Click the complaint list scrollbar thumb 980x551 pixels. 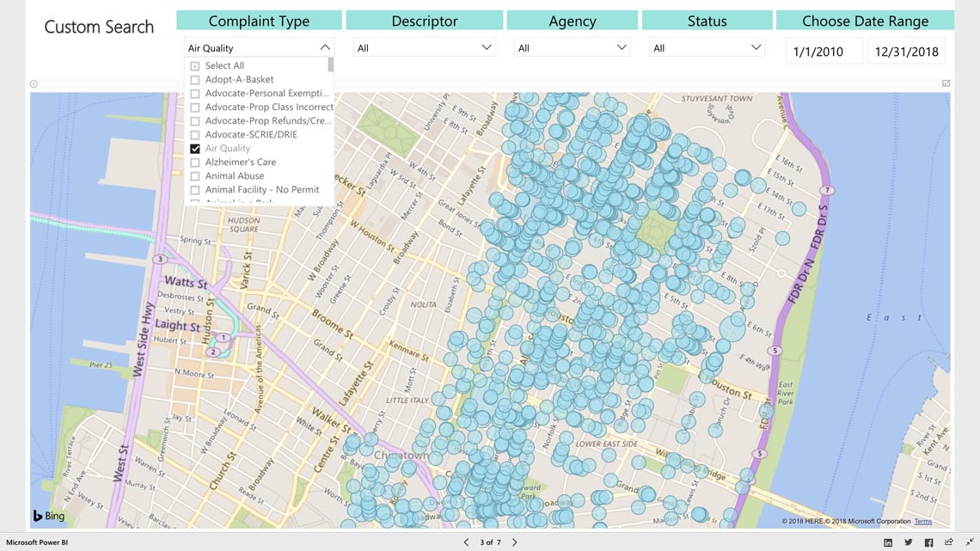click(331, 65)
